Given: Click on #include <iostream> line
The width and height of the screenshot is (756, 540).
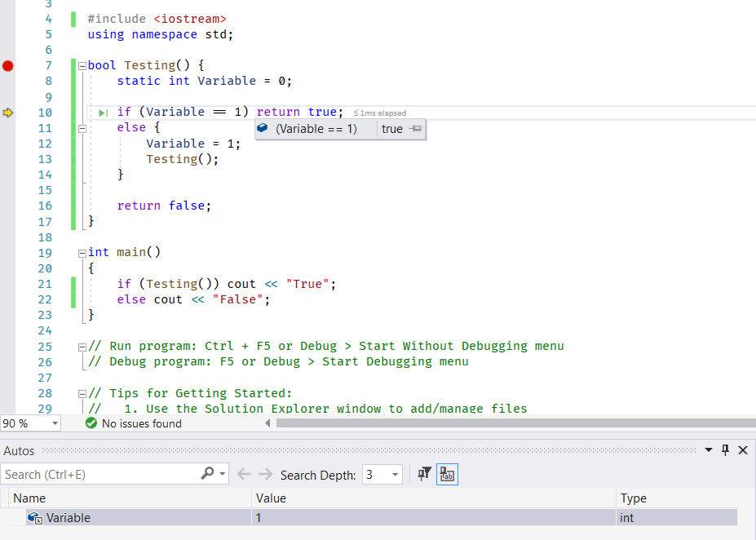Looking at the screenshot, I should (157, 19).
